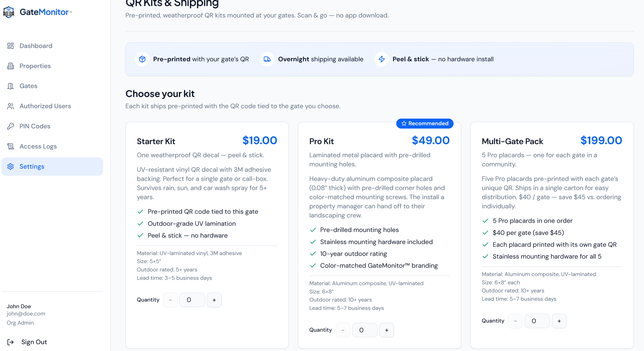644x351 pixels.
Task: Click the Overnight shipping truck icon
Action: [x=267, y=59]
